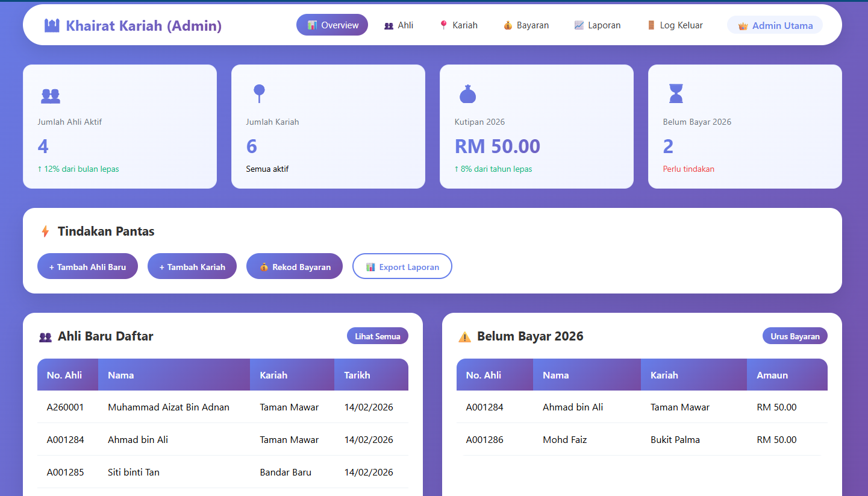
Task: Click the lightning icon beside Tindakan Pantas
Action: pyautogui.click(x=44, y=231)
